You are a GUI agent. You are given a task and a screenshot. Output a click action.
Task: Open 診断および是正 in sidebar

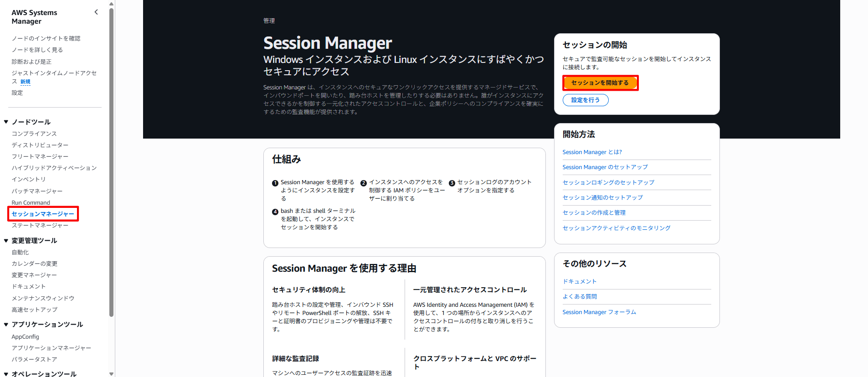click(x=31, y=62)
